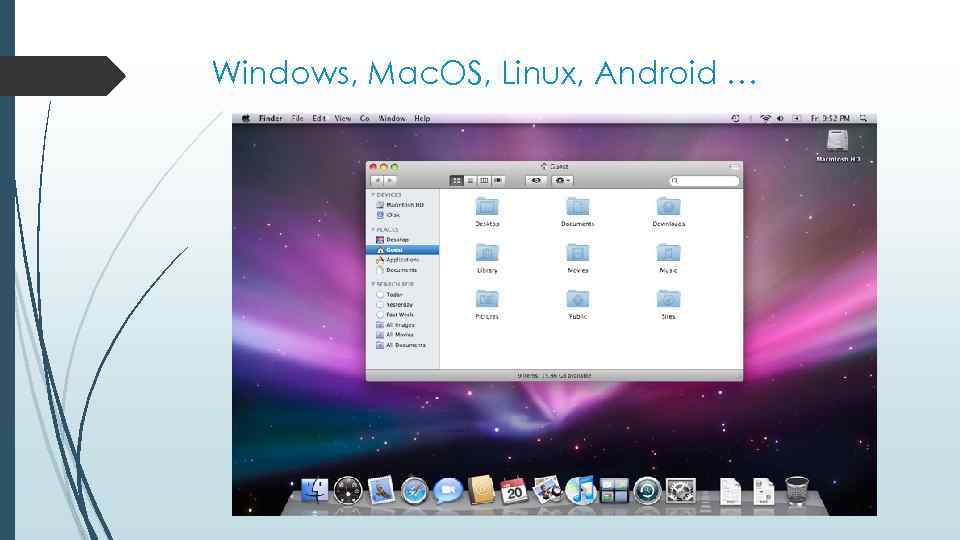Open the Action gear dropdown in toolbar
960x540 pixels.
(562, 180)
